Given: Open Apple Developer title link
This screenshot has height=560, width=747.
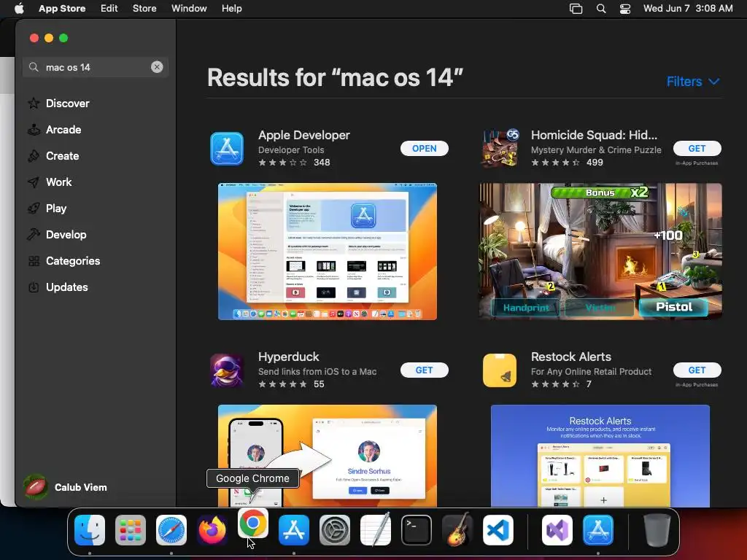Looking at the screenshot, I should tap(304, 135).
